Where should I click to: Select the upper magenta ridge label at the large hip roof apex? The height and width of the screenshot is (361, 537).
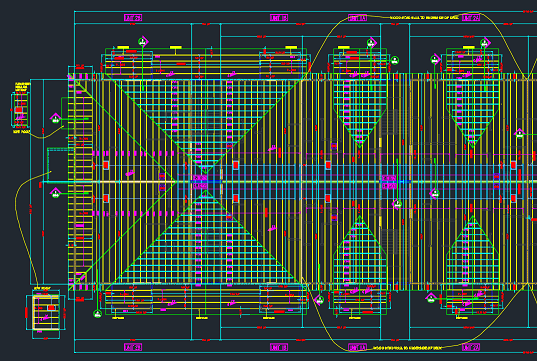click(200, 178)
